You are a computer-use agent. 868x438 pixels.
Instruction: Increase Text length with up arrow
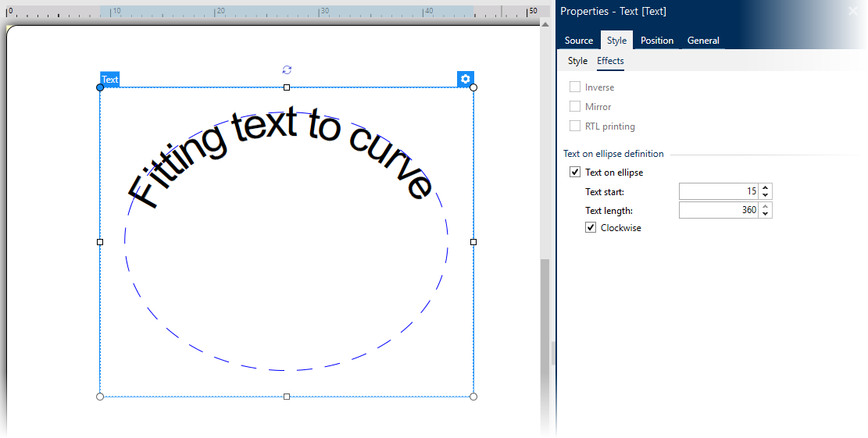click(766, 206)
